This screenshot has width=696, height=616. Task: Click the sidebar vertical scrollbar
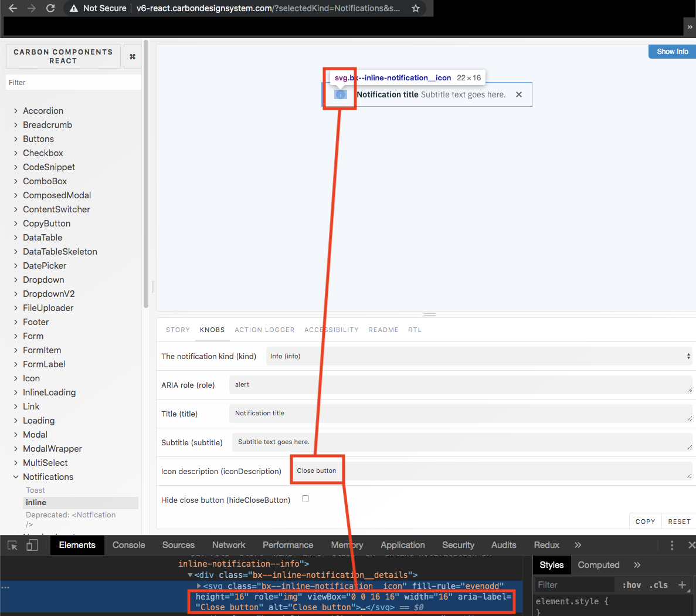[146, 174]
